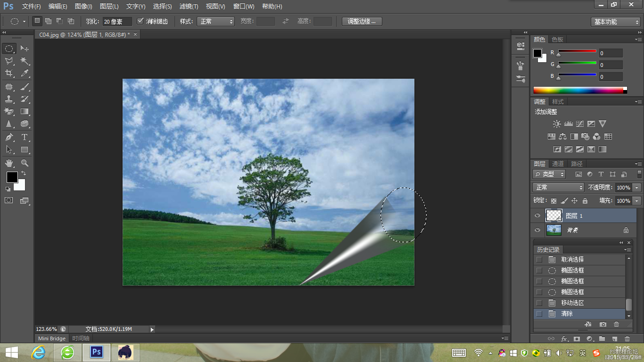Image resolution: width=644 pixels, height=362 pixels.
Task: Toggle the 消除锯齿 anti-alias checkbox
Action: click(x=140, y=21)
